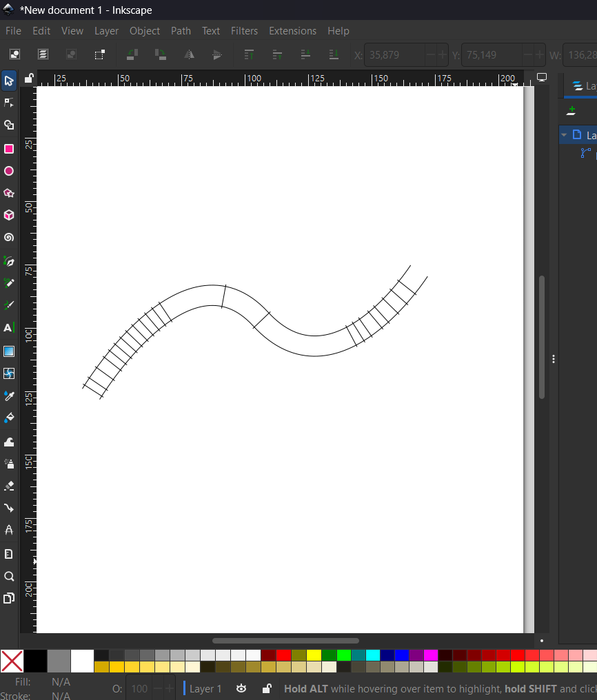
Task: Open the Text menu
Action: (211, 31)
